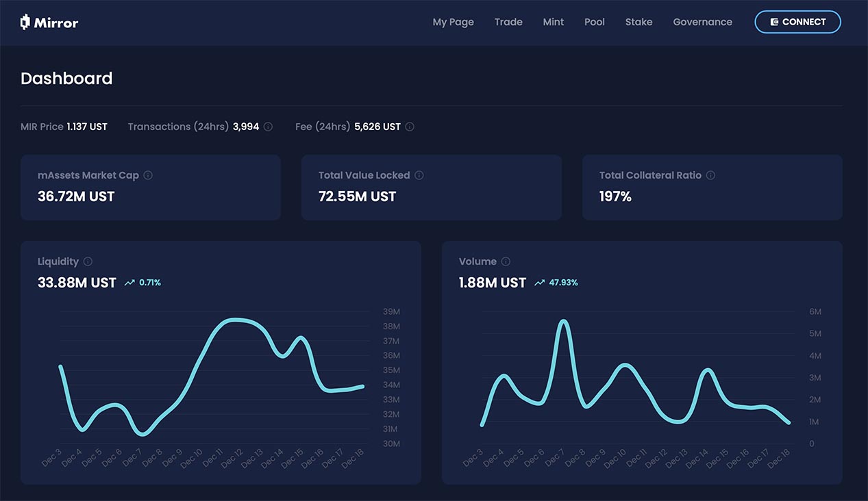
Task: Click the Dec 7 peak on Volume chart
Action: coord(563,321)
